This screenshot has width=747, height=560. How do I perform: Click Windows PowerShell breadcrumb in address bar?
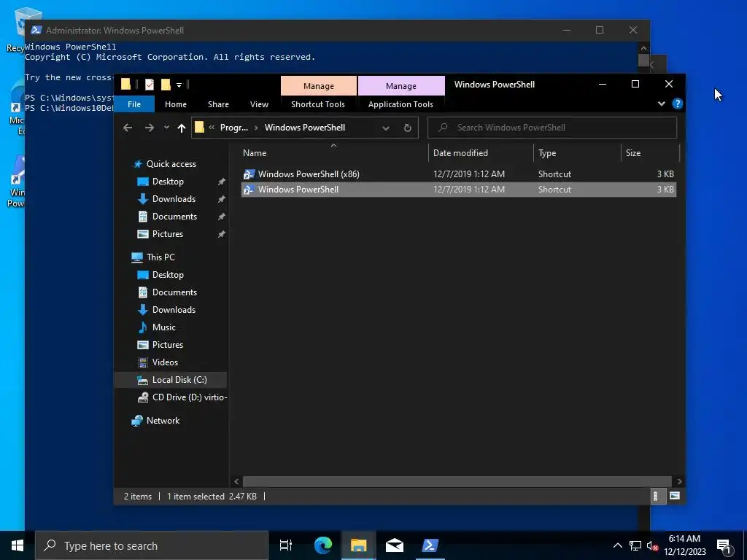[x=305, y=128]
